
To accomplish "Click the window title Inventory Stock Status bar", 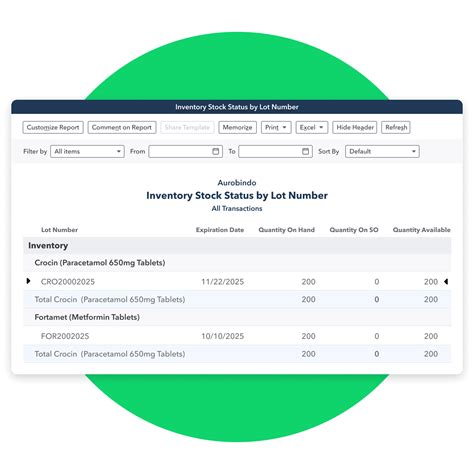I will 237,107.
